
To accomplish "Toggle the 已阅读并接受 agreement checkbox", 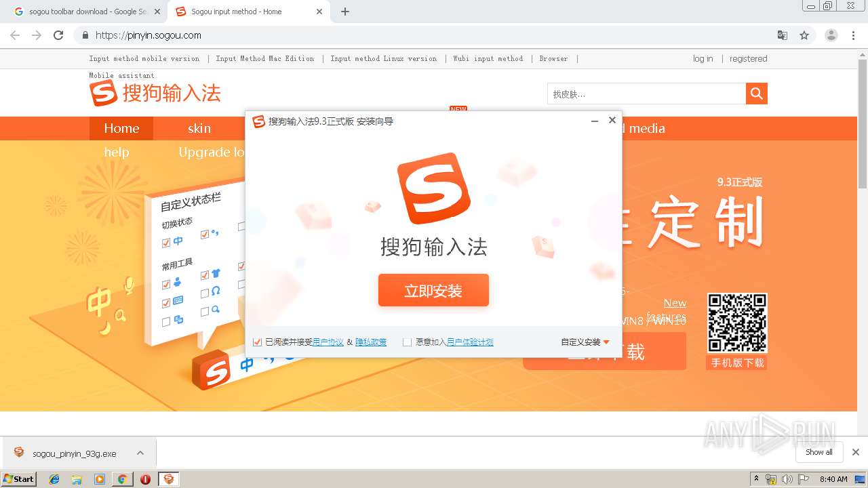I will point(257,342).
